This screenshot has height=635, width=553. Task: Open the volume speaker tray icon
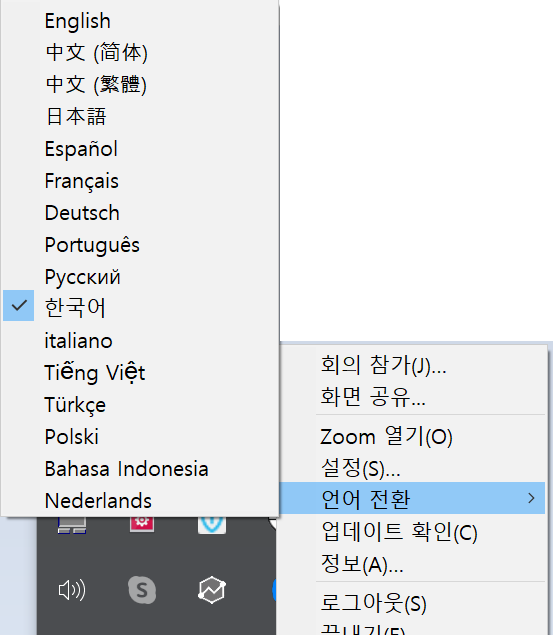click(72, 590)
